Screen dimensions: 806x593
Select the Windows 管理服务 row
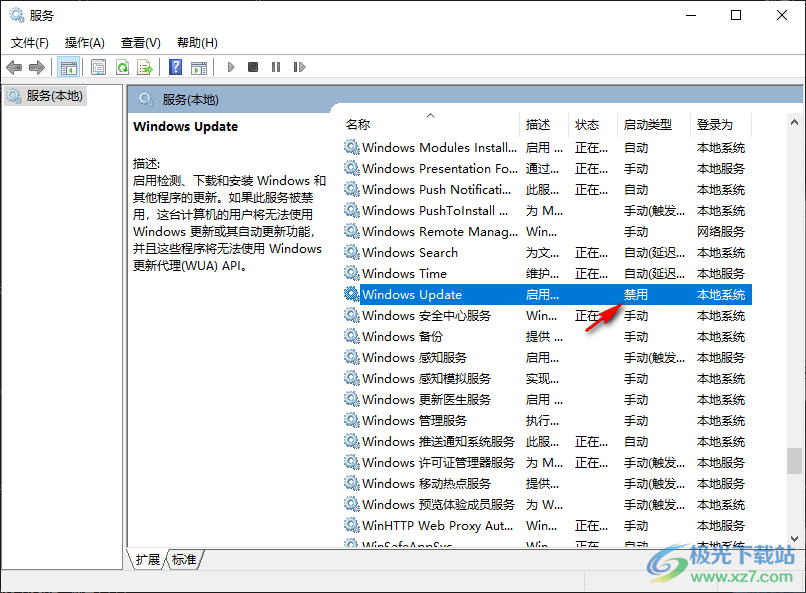click(547, 421)
